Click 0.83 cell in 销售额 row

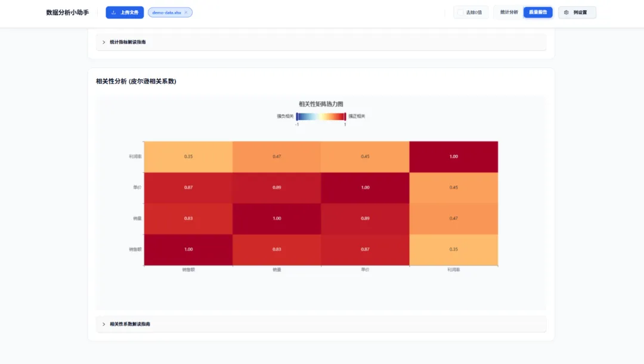[x=277, y=249]
